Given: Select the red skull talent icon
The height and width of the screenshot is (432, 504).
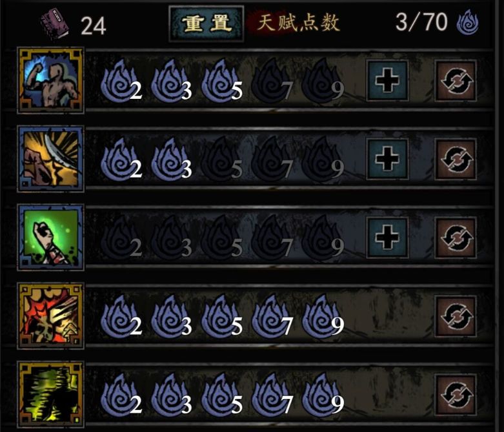Looking at the screenshot, I should [x=51, y=316].
